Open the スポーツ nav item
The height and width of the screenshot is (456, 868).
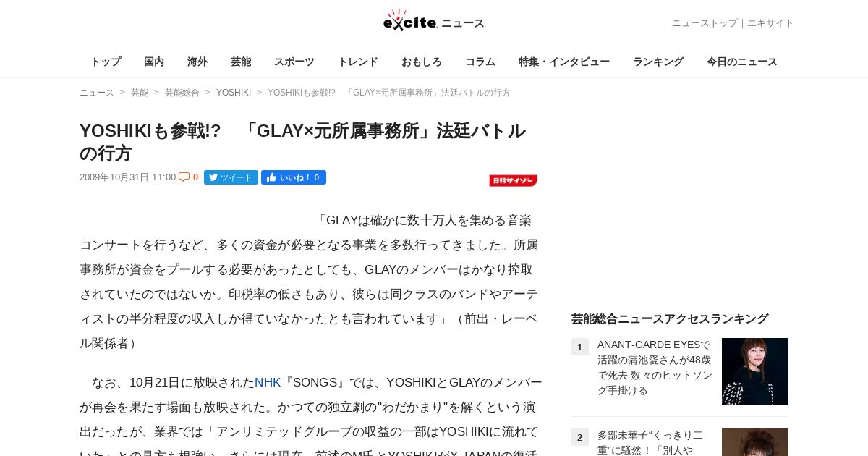point(294,62)
